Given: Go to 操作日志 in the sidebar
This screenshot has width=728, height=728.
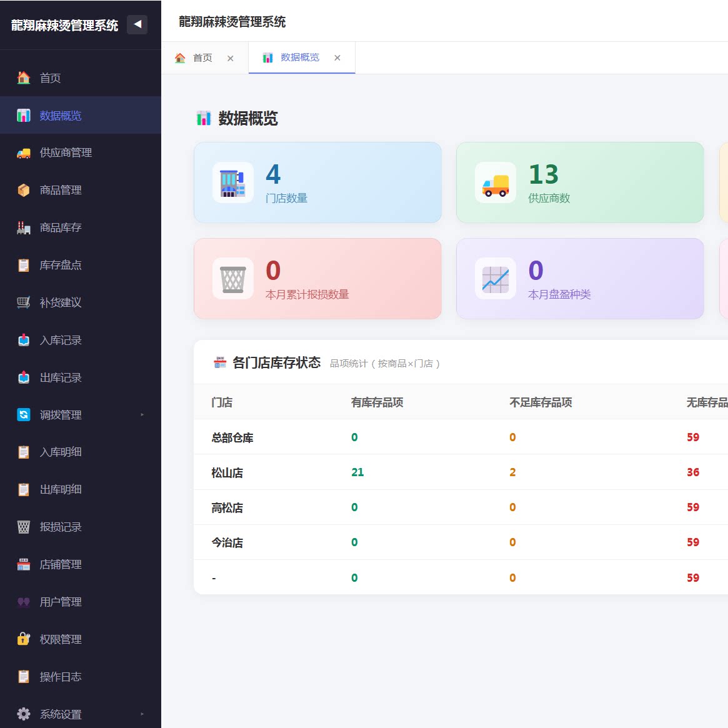Looking at the screenshot, I should (x=81, y=677).
